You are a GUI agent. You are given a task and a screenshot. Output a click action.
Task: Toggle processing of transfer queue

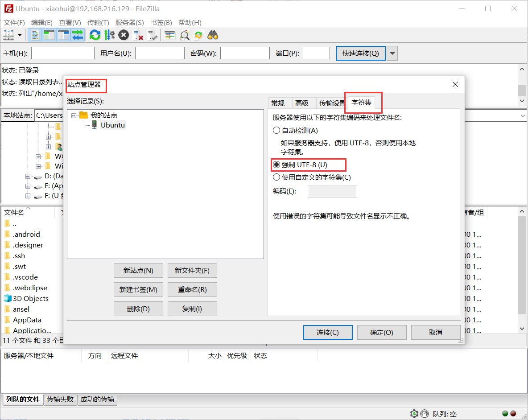[x=109, y=35]
